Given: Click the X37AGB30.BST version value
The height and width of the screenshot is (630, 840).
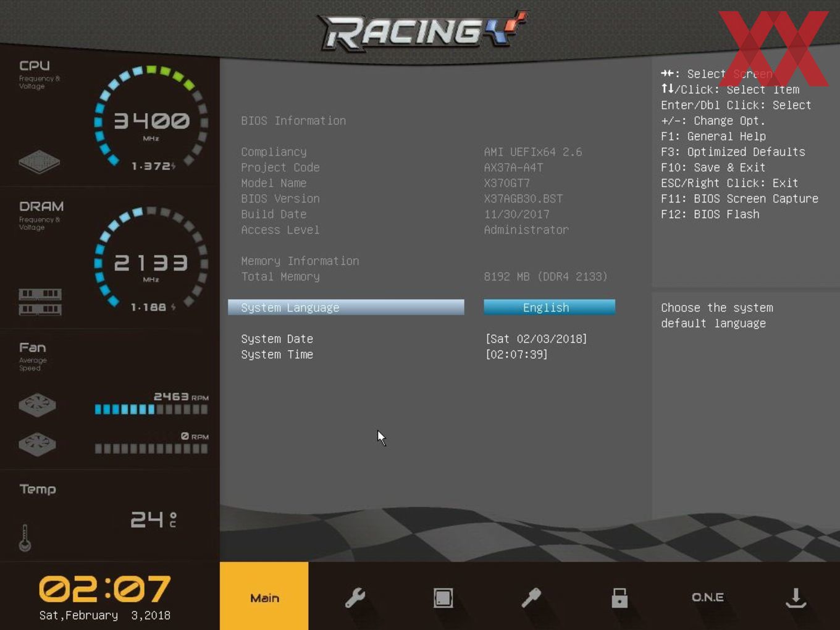Looking at the screenshot, I should pos(523,198).
